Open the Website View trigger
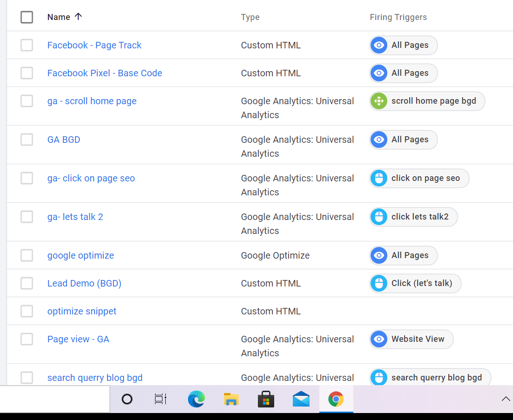Screen dimensions: 513x420 tap(411, 339)
